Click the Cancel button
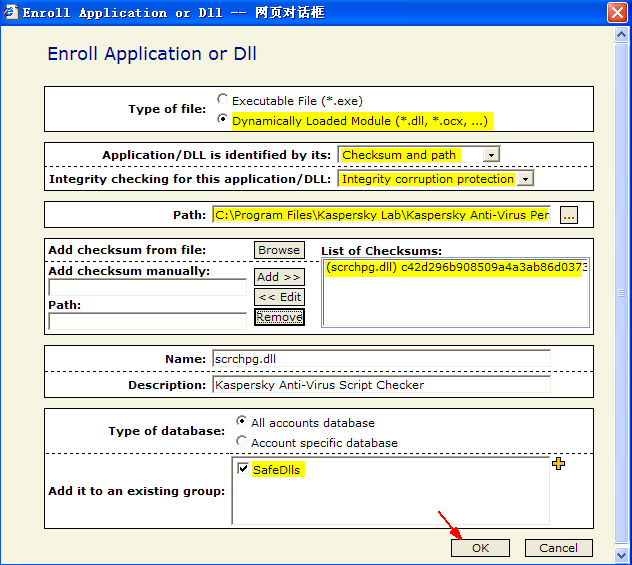This screenshot has height=565, width=632. coord(558,548)
